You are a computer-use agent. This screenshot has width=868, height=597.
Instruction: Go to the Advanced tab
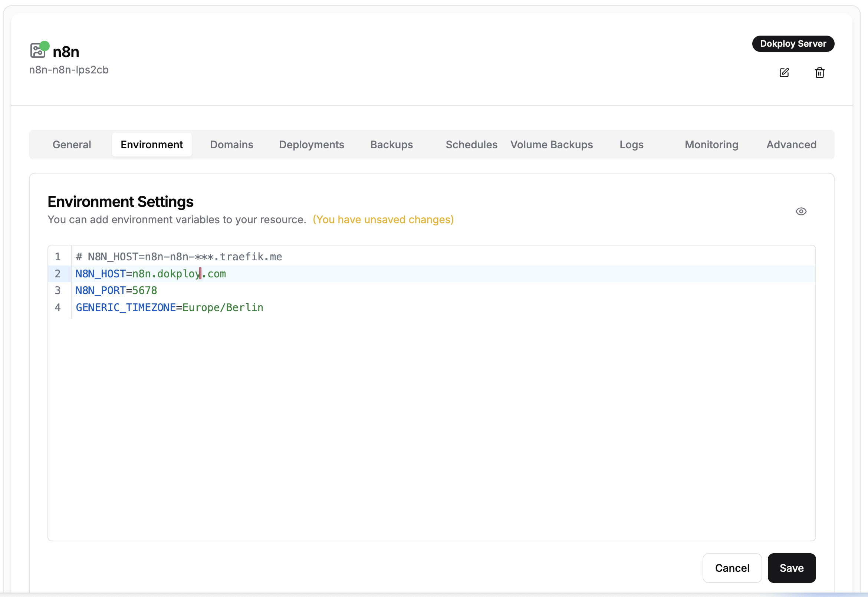tap(791, 145)
